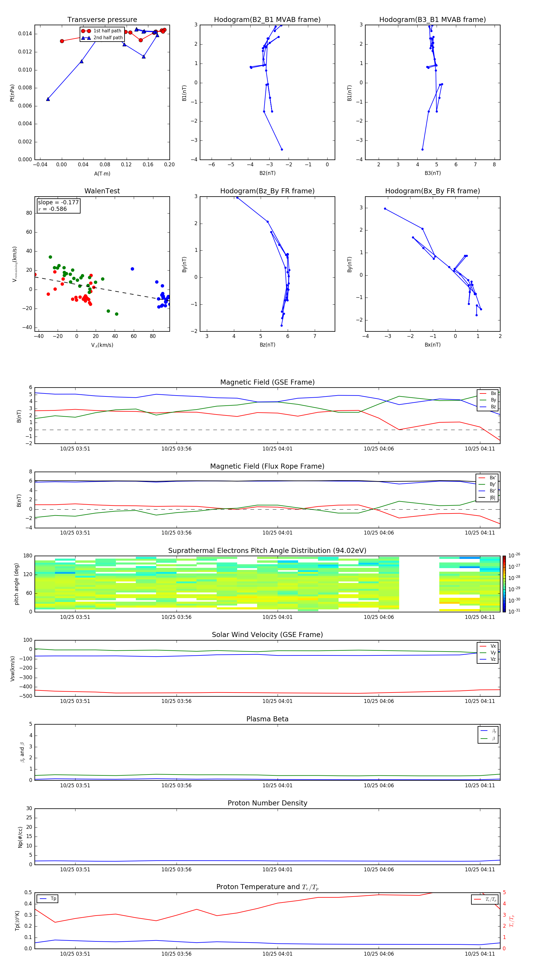This screenshot has height=980, width=535.
Task: Select Bz' in the Flux Rope legend
Action: coord(487,491)
